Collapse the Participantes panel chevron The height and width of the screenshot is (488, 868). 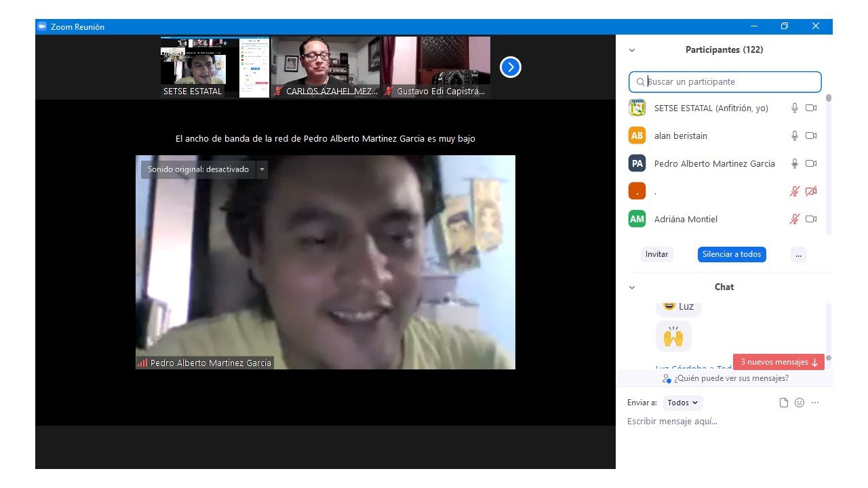point(632,50)
